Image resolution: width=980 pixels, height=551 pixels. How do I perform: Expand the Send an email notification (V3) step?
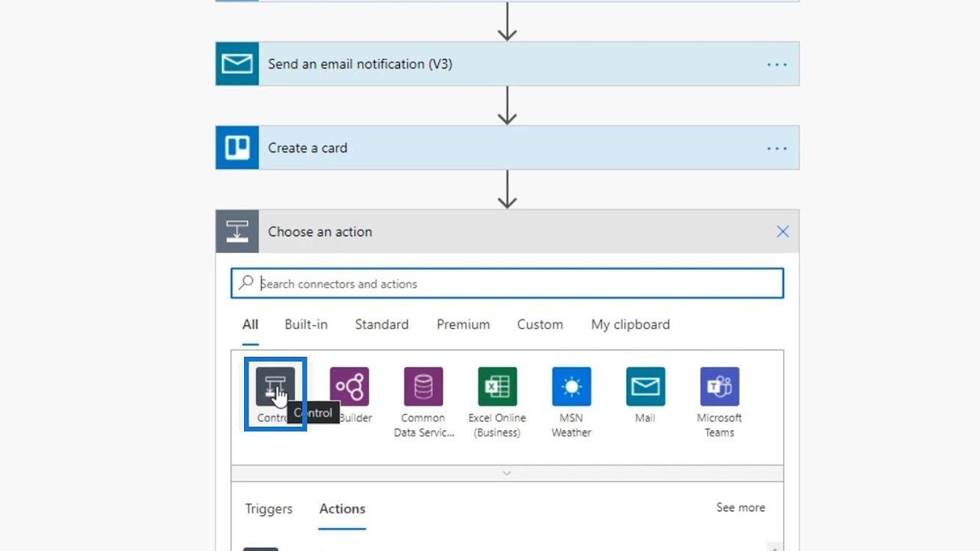click(507, 64)
